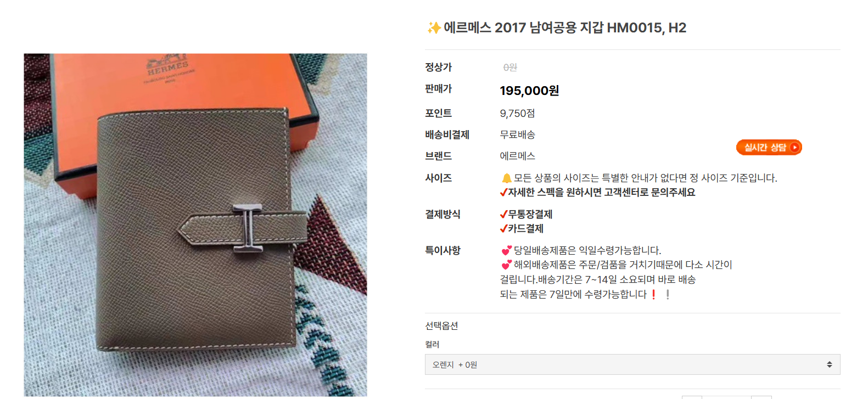Click the up-down arrows on the 컬러 select
Screen dimensions: 868x399
[x=830, y=364]
